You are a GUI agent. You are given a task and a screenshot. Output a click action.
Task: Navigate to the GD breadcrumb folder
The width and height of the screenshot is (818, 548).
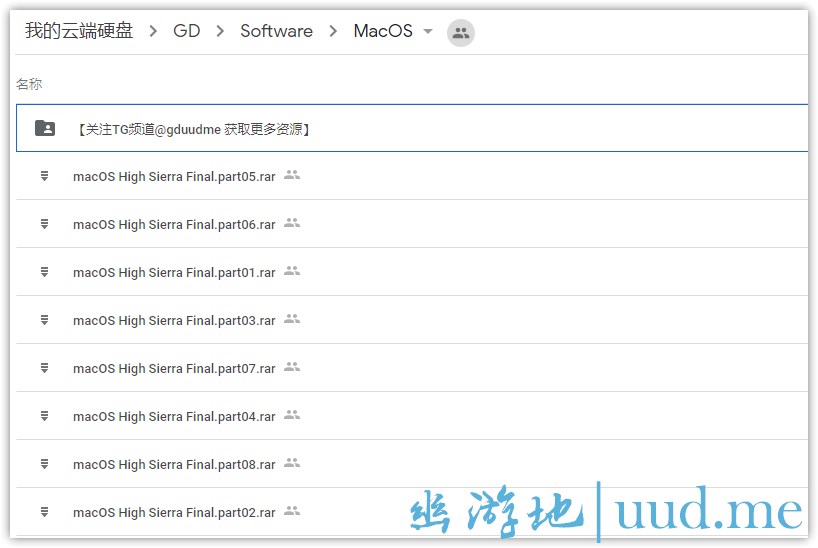(186, 31)
